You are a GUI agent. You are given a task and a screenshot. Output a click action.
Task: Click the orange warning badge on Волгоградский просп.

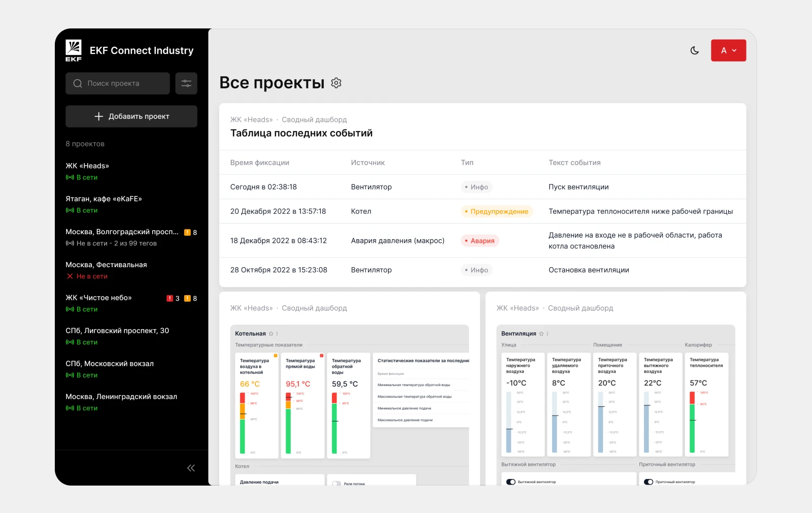(187, 232)
